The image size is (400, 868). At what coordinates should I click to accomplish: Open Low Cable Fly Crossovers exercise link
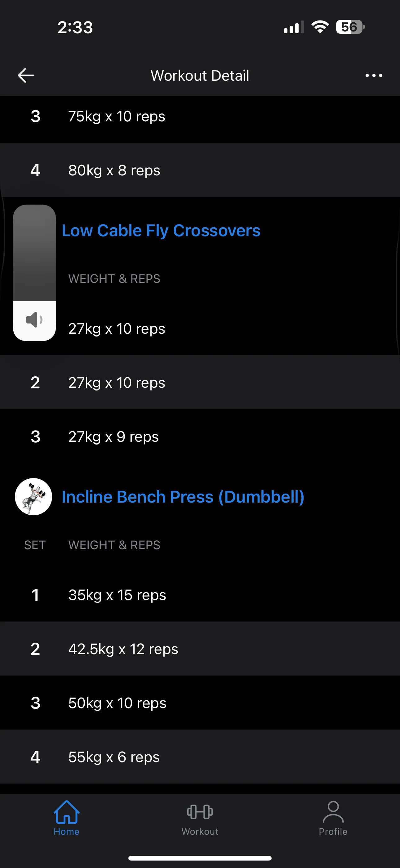coord(161,231)
